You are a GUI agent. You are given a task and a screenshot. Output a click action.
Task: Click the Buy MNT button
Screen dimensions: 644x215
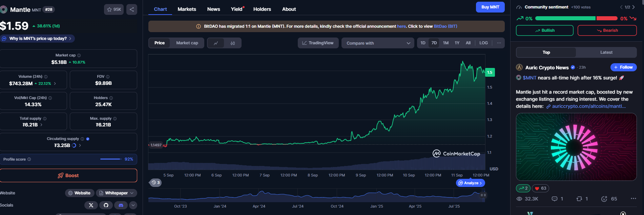pyautogui.click(x=490, y=7)
